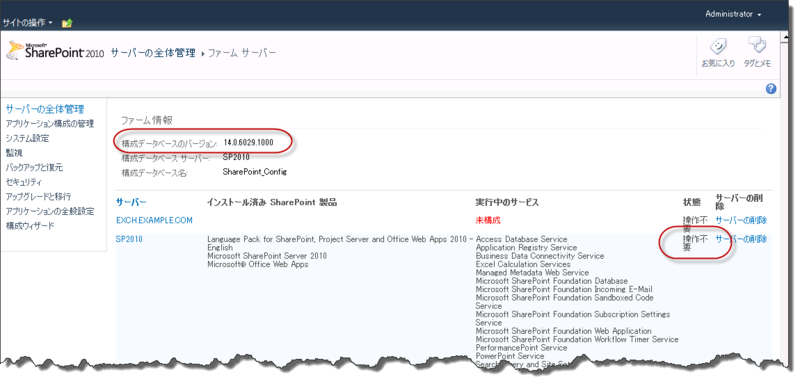The image size is (800, 386).
Task: Click サーバーの削除 for SP2010
Action: coord(741,239)
